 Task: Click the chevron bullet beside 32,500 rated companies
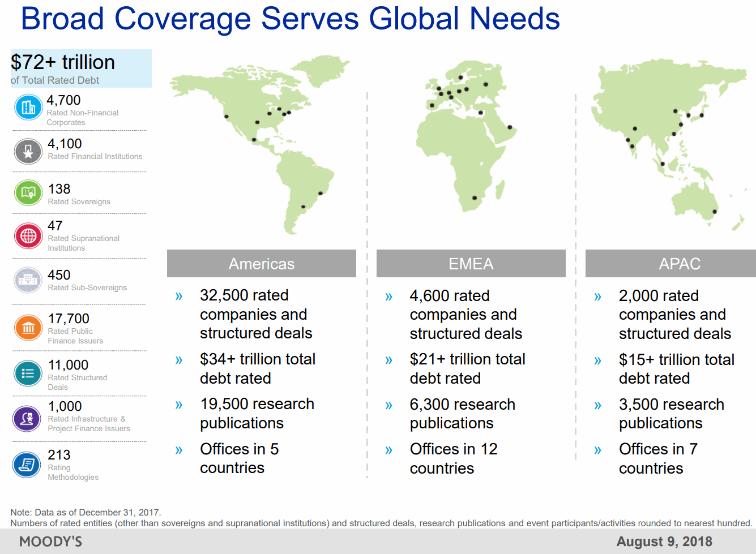179,296
